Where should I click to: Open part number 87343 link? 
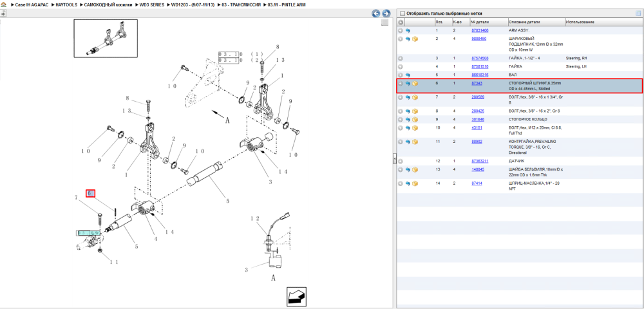[x=477, y=83]
